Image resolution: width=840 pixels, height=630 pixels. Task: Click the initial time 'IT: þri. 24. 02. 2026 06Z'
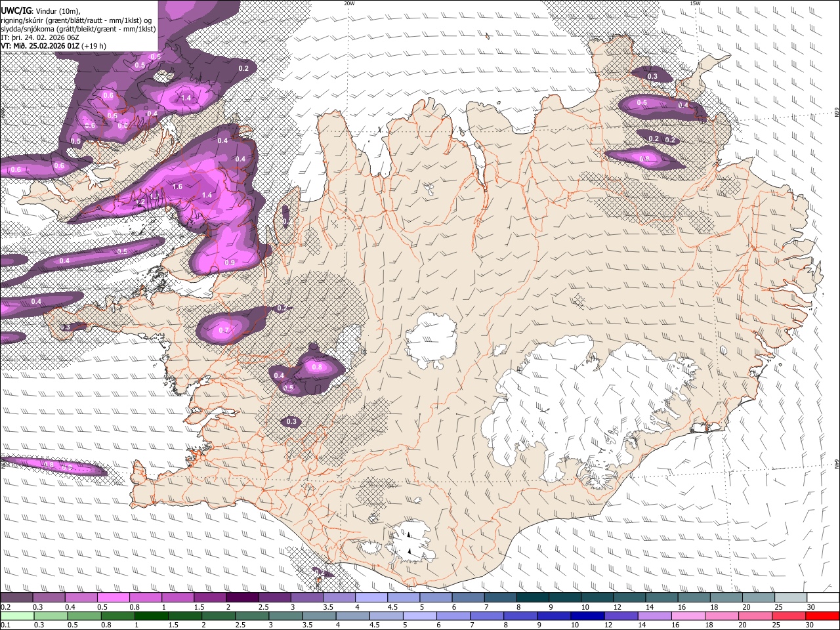click(39, 37)
